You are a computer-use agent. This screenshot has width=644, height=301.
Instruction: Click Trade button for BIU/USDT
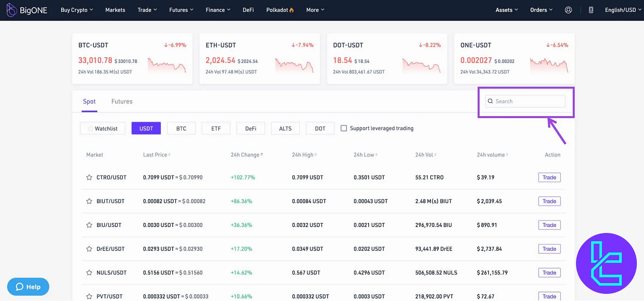pyautogui.click(x=550, y=225)
